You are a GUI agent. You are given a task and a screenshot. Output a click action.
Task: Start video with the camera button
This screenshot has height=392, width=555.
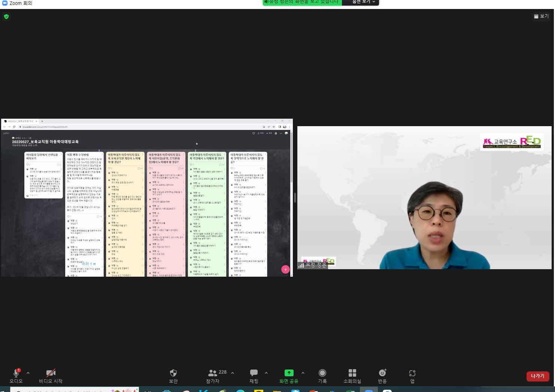click(51, 375)
